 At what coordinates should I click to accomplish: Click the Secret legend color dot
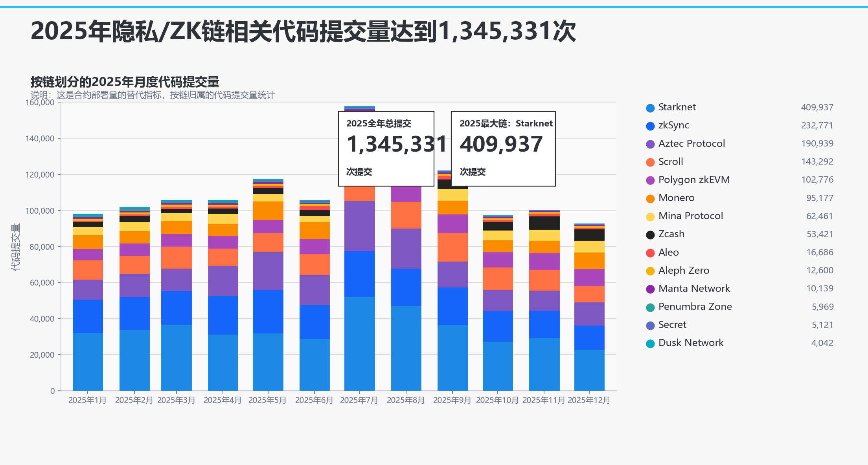(x=650, y=326)
